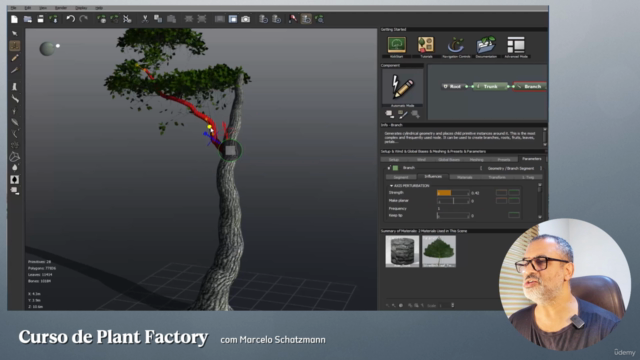Screen dimensions: 640x360
Task: Click the camera snapshot icon
Action: tap(245, 19)
